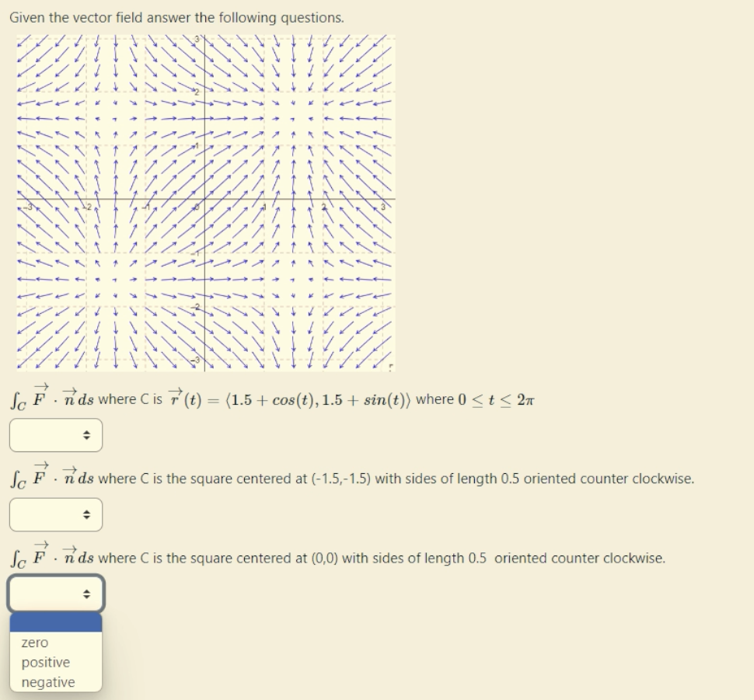Image resolution: width=754 pixels, height=700 pixels.
Task: Click the origin point on the vector field
Action: (x=204, y=200)
